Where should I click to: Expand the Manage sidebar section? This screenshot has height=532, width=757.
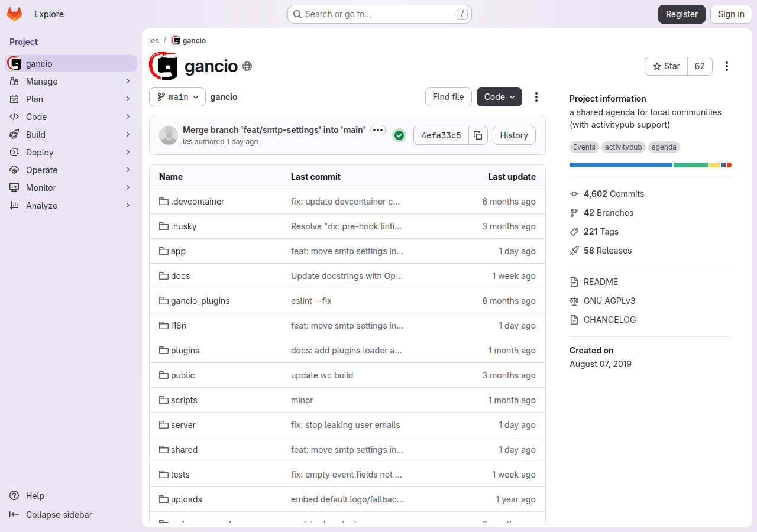coord(71,82)
